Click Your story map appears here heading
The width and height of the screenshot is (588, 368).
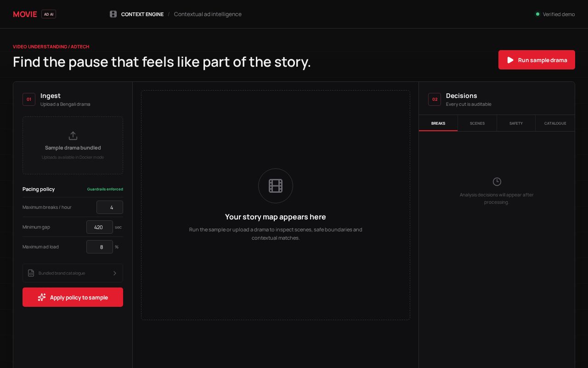(x=276, y=217)
